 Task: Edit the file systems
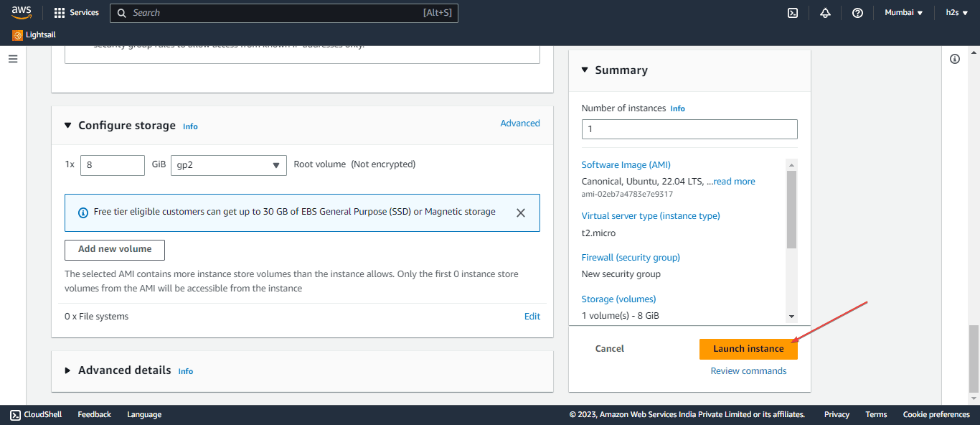[532, 317]
